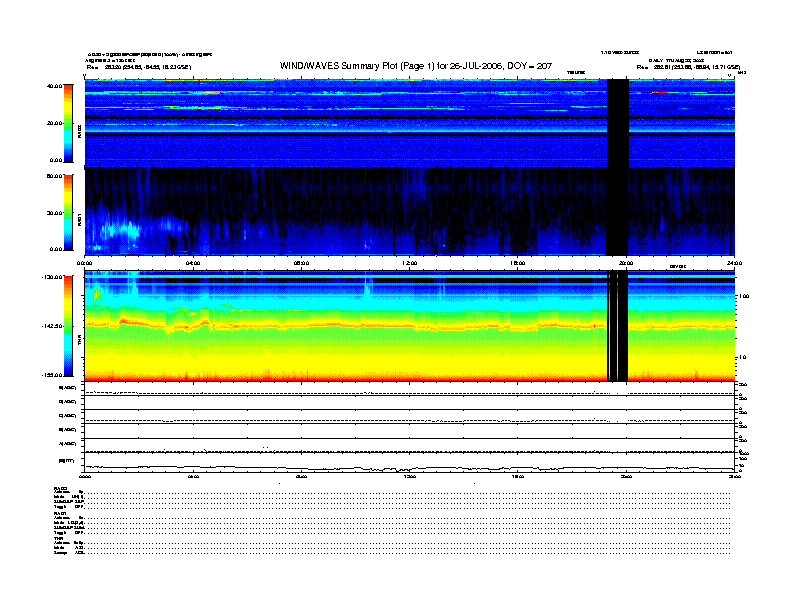Image resolution: width=792 pixels, height=612 pixels.
Task: Click the bright cyan burst in RAD1 spectrogram
Action: point(120,231)
